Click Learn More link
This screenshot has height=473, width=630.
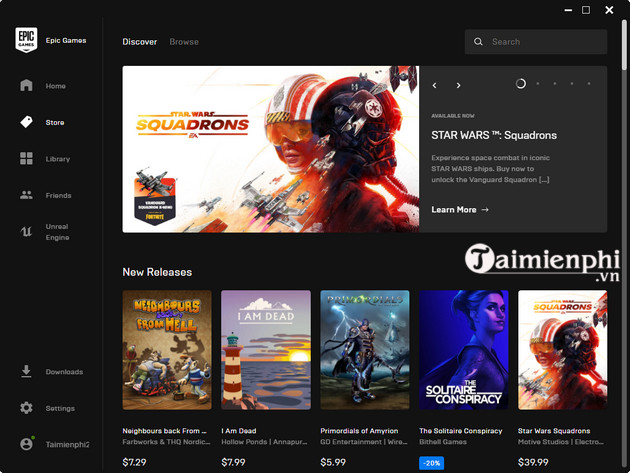pyautogui.click(x=460, y=210)
